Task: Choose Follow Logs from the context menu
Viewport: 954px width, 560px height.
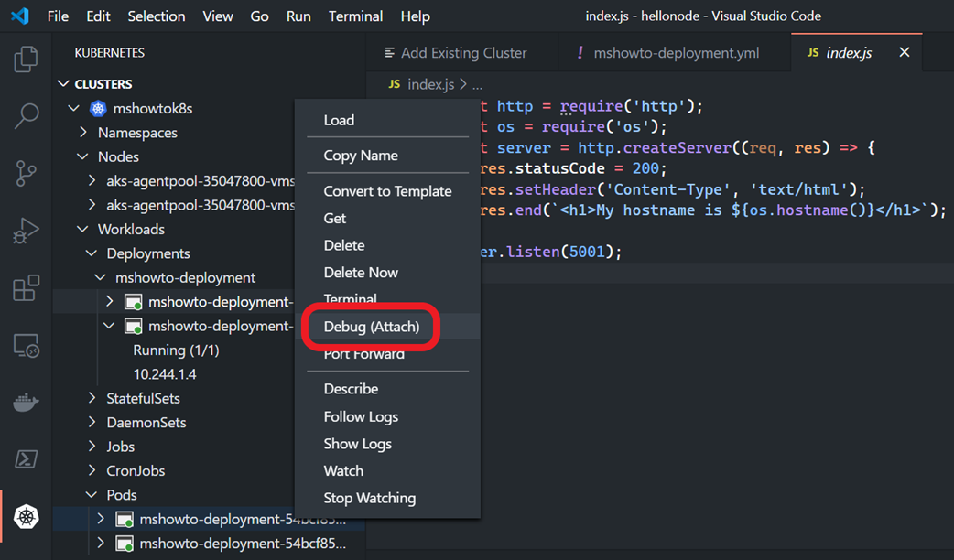Action: pyautogui.click(x=387, y=416)
